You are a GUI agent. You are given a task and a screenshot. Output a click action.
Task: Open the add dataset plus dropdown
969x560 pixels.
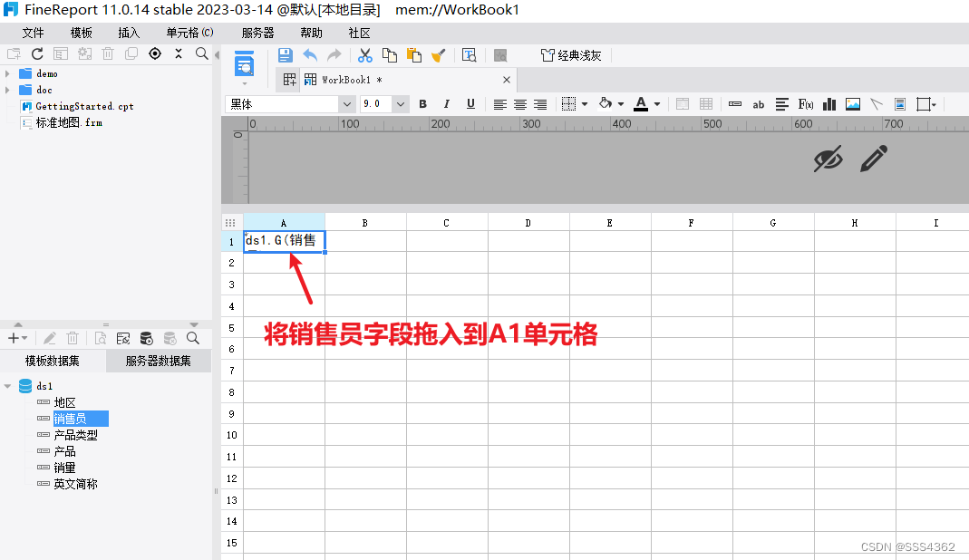coord(17,338)
